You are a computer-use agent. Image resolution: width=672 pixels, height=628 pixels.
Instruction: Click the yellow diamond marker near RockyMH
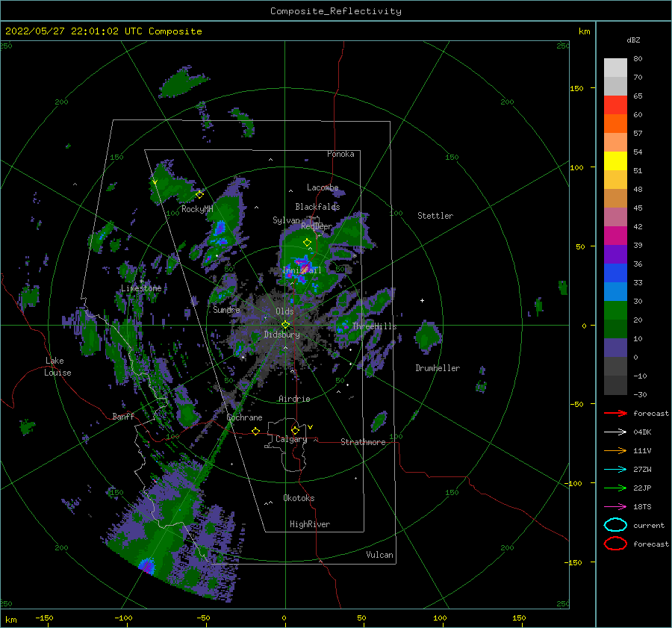199,195
